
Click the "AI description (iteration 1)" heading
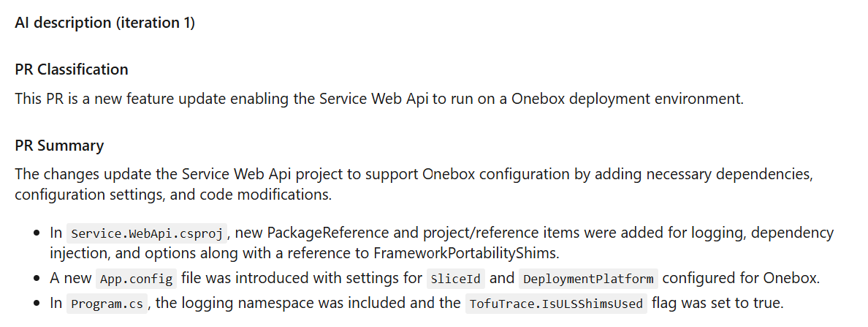(104, 23)
